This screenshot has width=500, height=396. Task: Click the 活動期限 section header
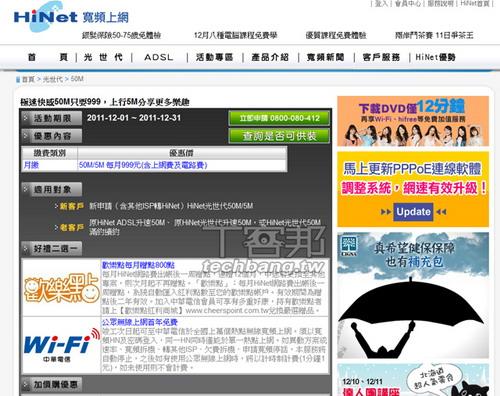point(52,118)
